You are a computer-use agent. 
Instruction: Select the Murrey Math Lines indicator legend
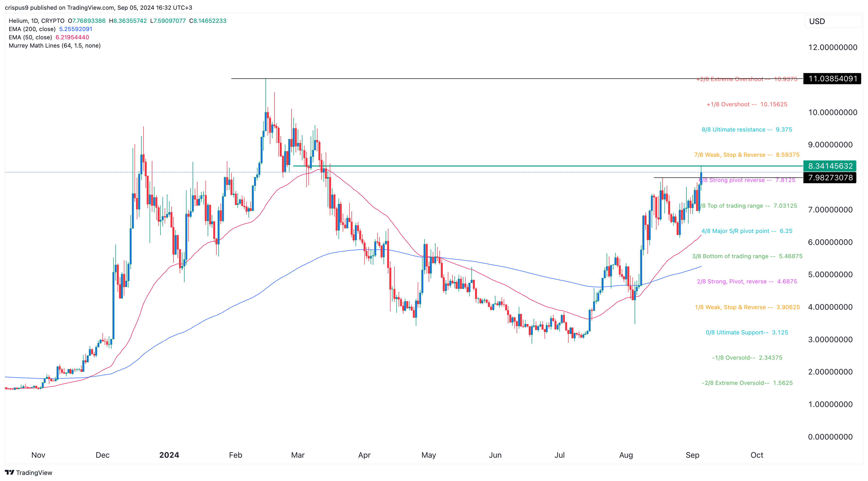click(55, 46)
